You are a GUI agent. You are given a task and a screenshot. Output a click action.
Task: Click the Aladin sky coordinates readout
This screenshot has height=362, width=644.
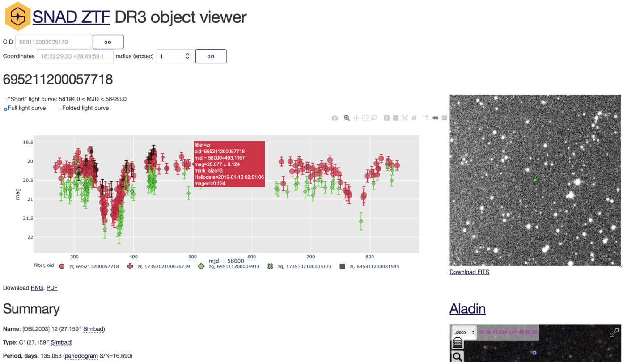(508, 332)
